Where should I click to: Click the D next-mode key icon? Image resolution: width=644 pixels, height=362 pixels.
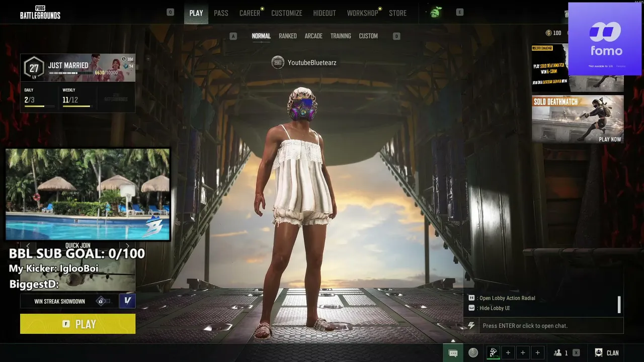click(396, 36)
